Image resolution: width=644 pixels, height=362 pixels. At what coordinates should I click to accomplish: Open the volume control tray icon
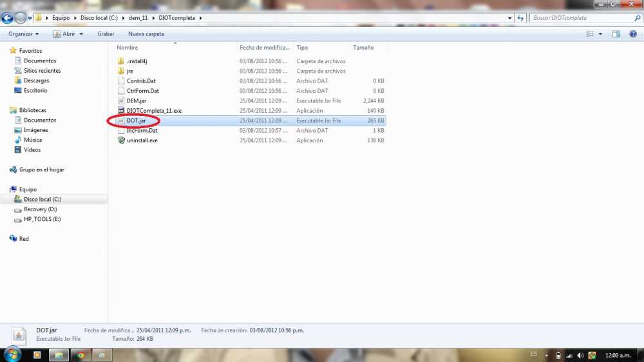pyautogui.click(x=580, y=356)
